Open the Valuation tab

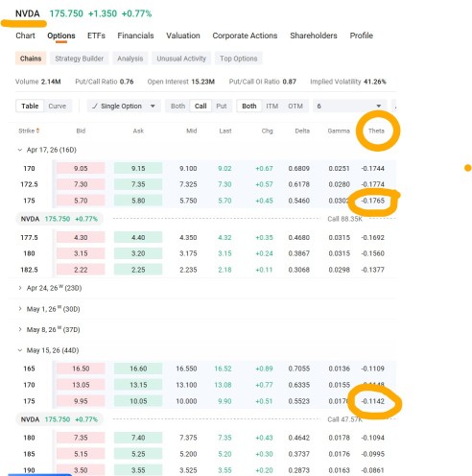coord(183,36)
